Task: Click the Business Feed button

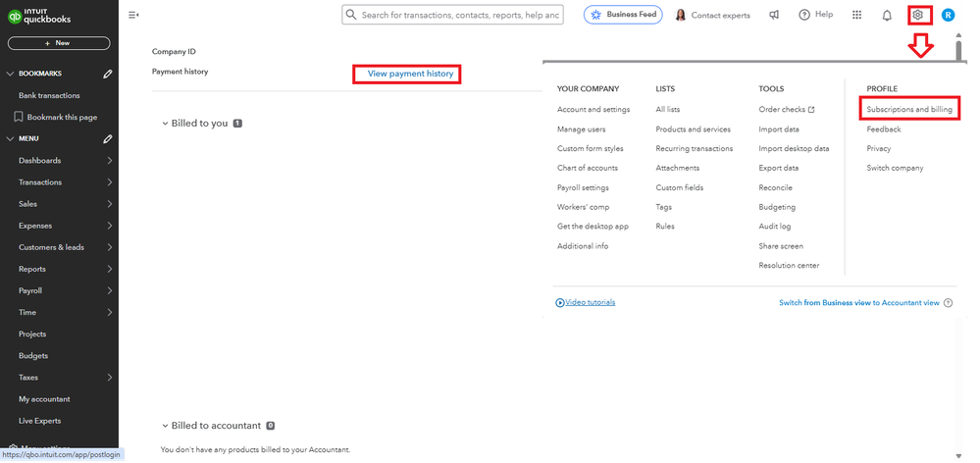Action: pos(623,15)
